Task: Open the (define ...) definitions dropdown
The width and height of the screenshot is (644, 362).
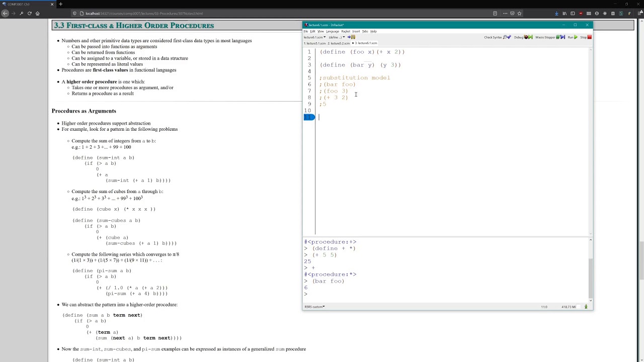Action: pos(337,37)
